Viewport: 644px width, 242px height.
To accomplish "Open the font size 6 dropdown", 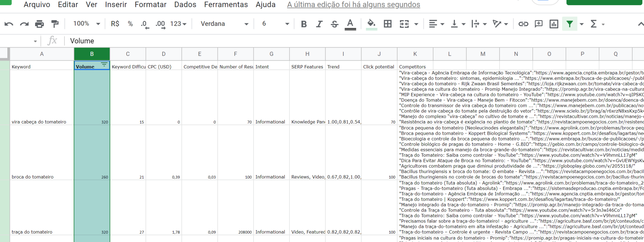I will click(275, 24).
